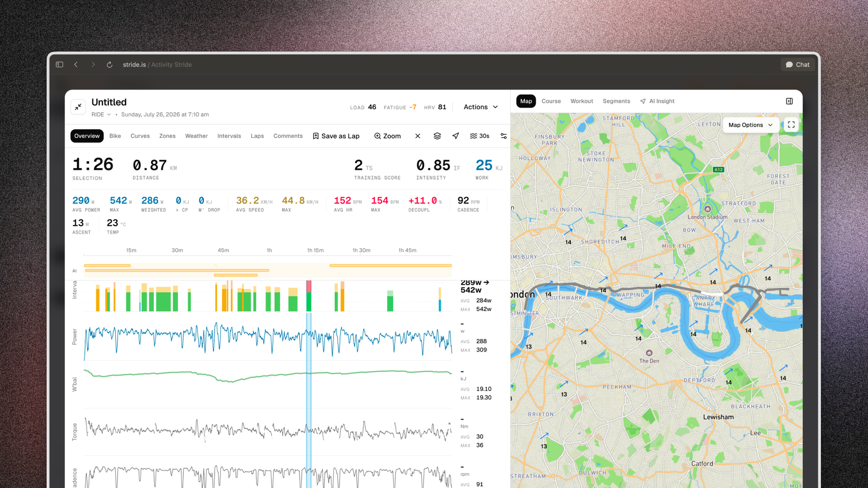Switch to the Overview tab
Viewport: 868px width, 488px height.
coord(87,136)
